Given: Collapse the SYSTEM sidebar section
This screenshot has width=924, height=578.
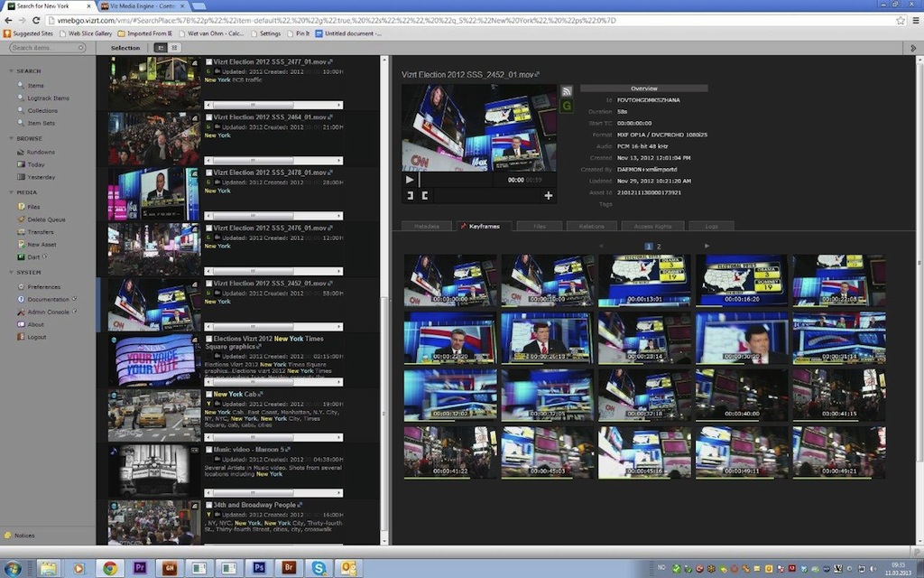Looking at the screenshot, I should (11, 272).
